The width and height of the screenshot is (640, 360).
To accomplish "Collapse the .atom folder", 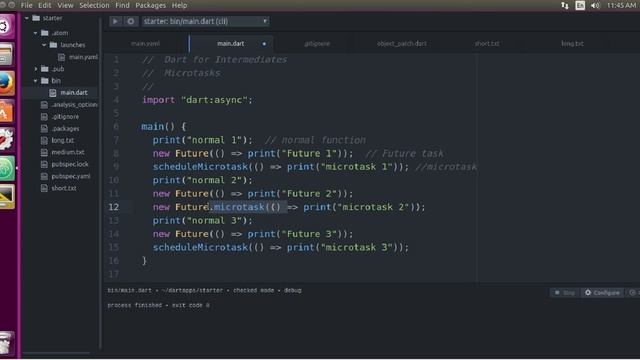I will coord(36,33).
